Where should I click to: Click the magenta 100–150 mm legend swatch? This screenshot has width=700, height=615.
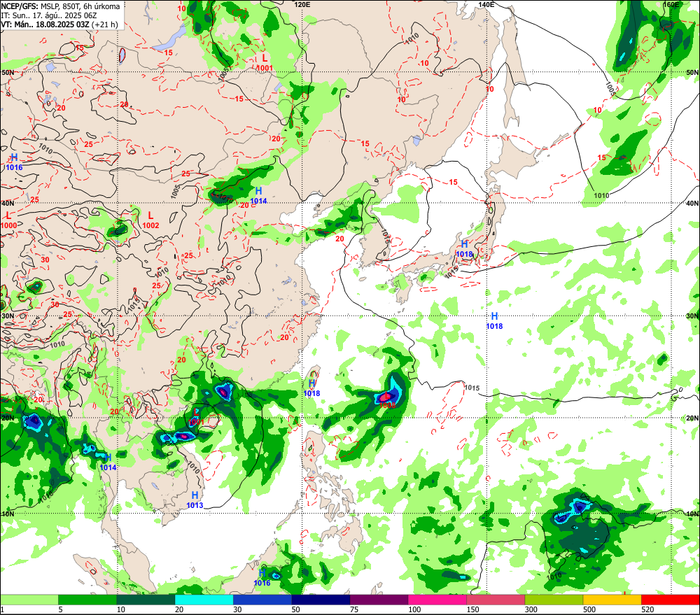[x=437, y=600]
